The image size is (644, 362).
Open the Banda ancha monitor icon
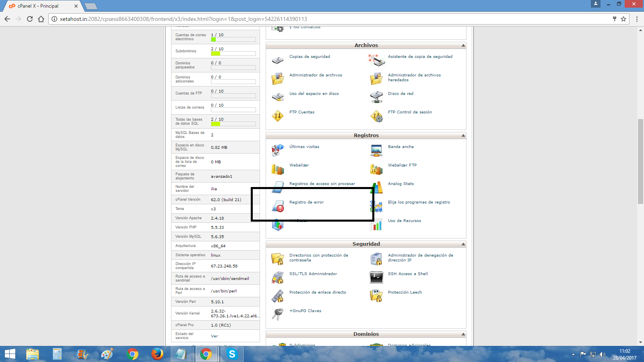376,150
